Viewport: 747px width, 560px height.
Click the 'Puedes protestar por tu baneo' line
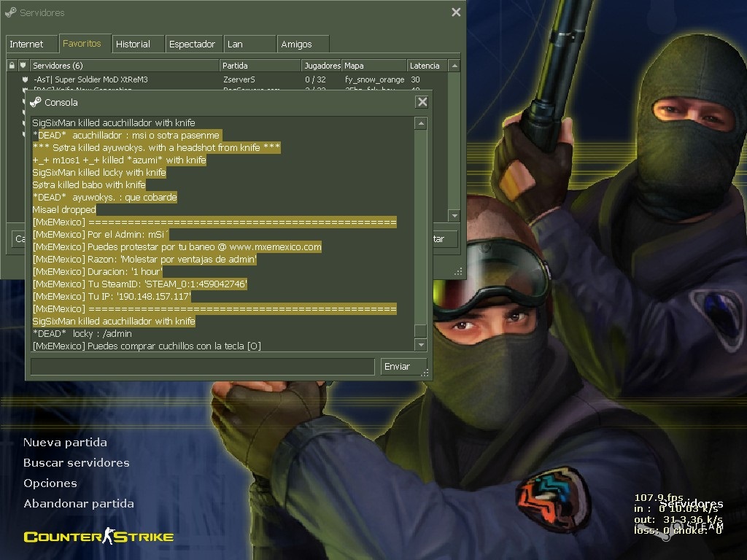pos(177,246)
